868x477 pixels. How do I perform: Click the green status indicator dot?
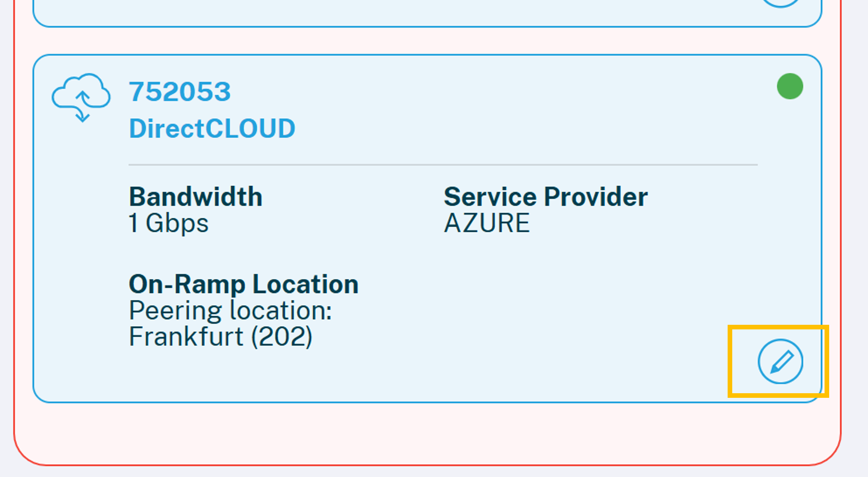[x=790, y=86]
